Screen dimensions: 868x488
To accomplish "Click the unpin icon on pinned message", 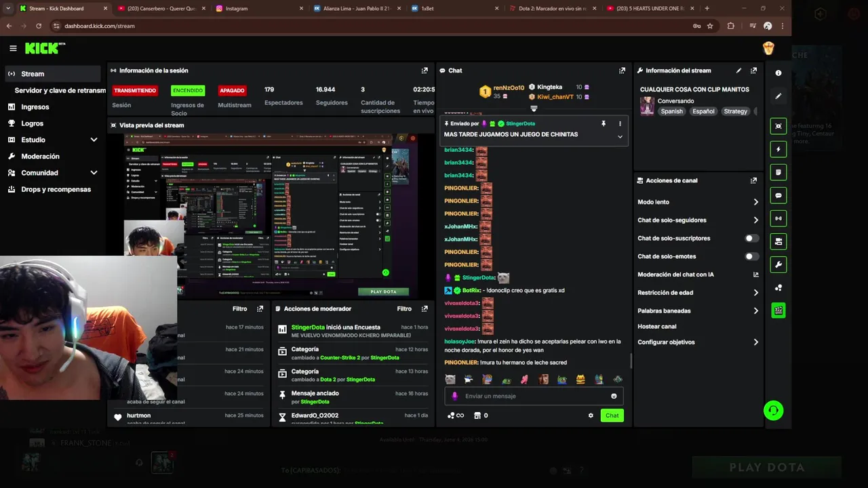I will 603,124.
